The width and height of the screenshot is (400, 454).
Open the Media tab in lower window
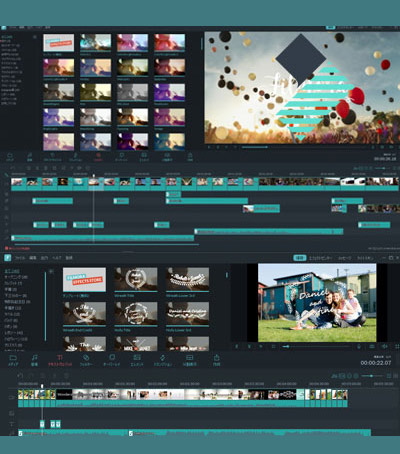click(13, 360)
